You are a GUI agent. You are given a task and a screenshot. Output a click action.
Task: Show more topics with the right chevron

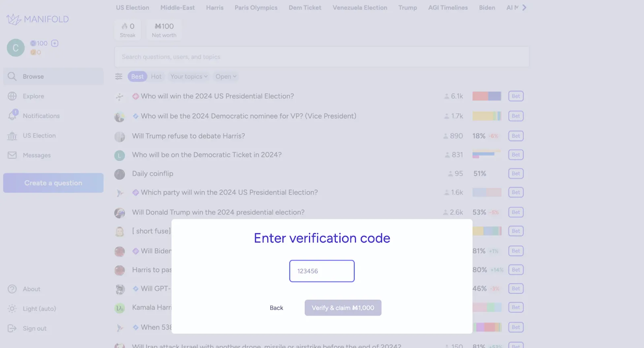(x=524, y=7)
